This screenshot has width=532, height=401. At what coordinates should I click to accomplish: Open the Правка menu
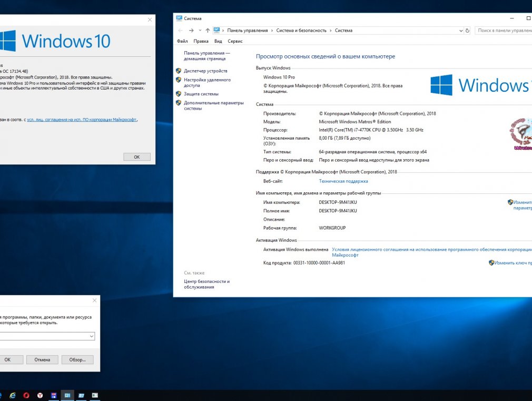pos(201,41)
